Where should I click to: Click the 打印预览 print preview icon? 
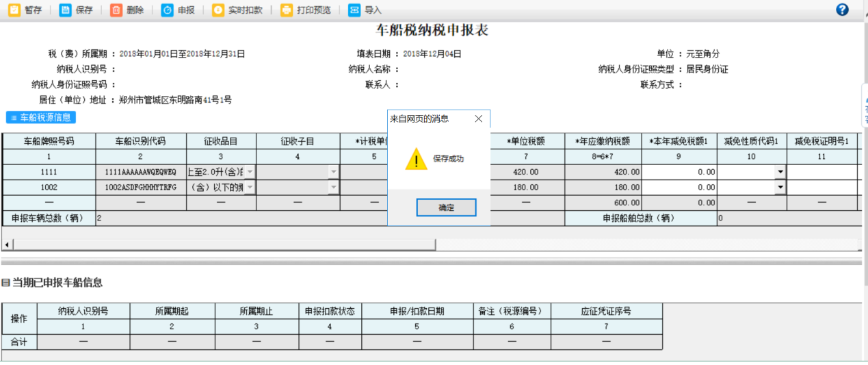click(287, 10)
